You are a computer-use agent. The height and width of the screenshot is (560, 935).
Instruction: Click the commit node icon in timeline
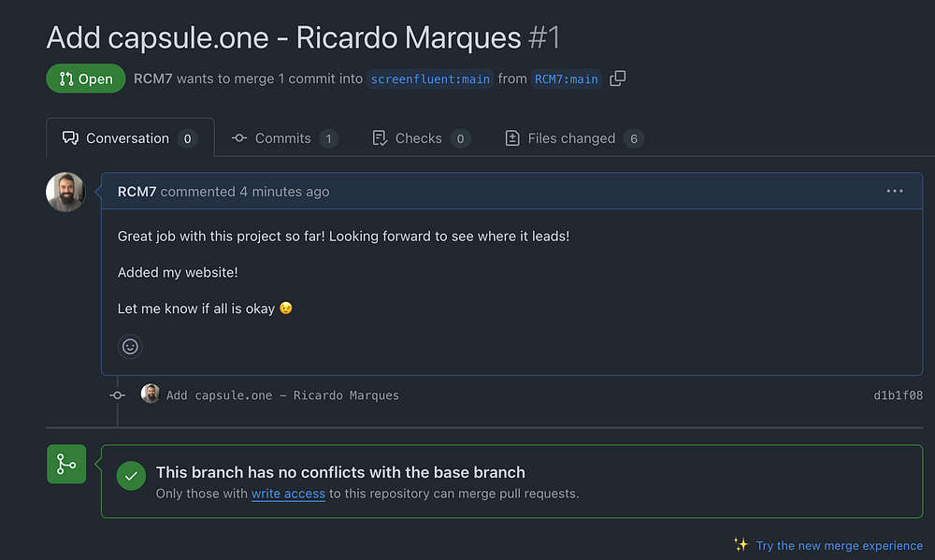pyautogui.click(x=117, y=395)
